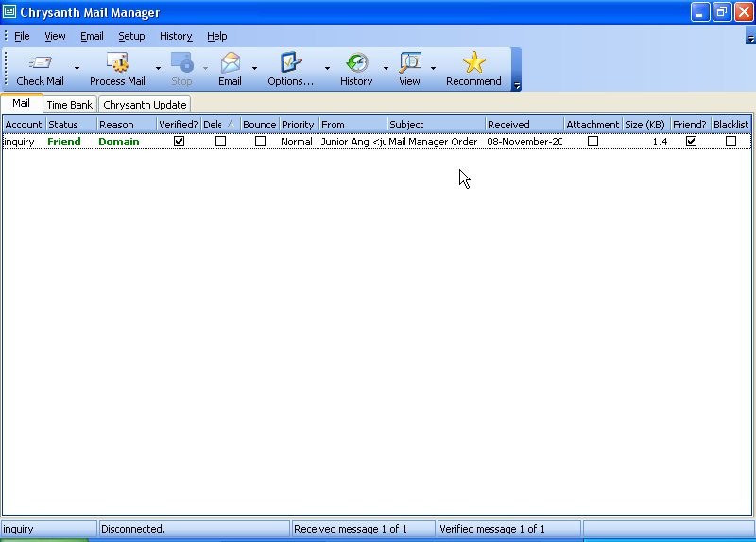Click the Recommend star icon
Screen dimensions: 756x542
pos(473,64)
